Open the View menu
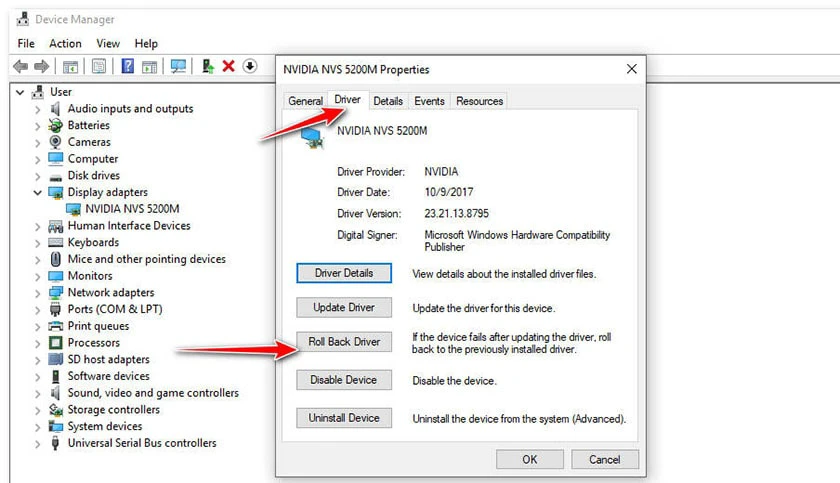Viewport: 840px width, 483px height. 108,43
